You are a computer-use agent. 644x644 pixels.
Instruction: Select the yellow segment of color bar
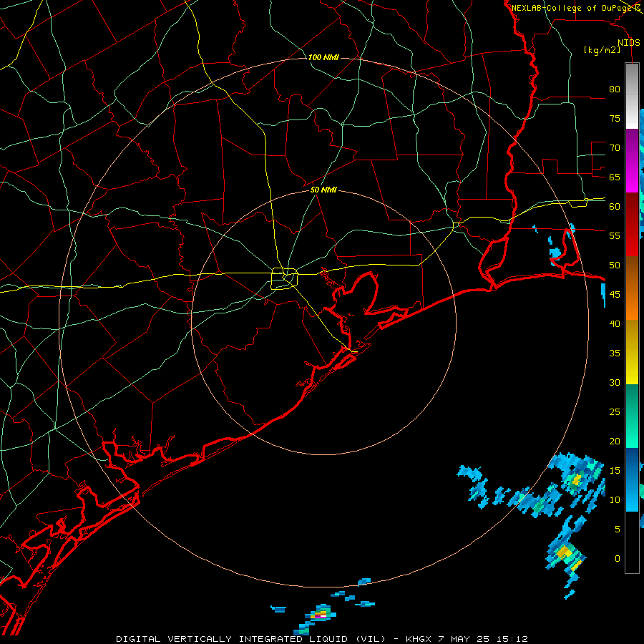(632, 352)
